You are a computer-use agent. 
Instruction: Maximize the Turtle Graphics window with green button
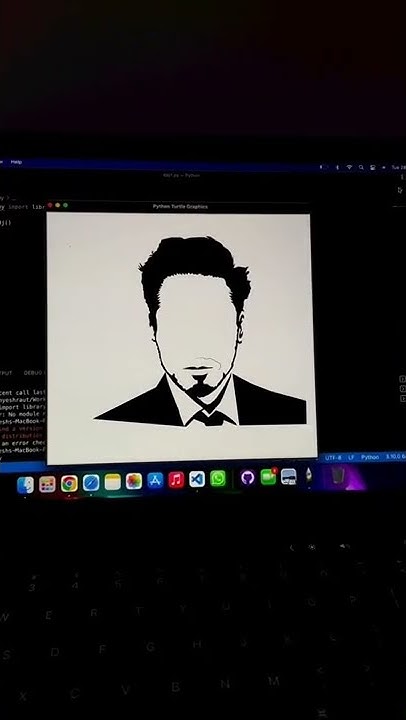(65, 205)
